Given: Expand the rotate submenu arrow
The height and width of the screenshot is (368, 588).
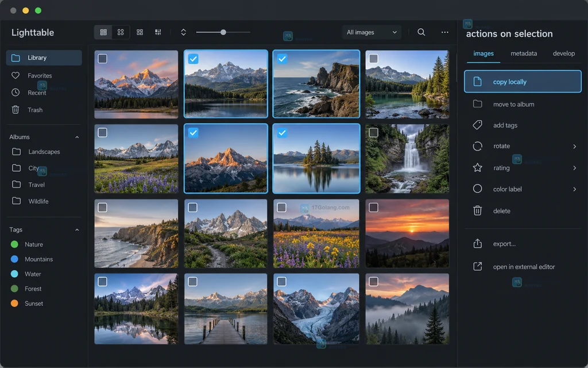Looking at the screenshot, I should 574,146.
